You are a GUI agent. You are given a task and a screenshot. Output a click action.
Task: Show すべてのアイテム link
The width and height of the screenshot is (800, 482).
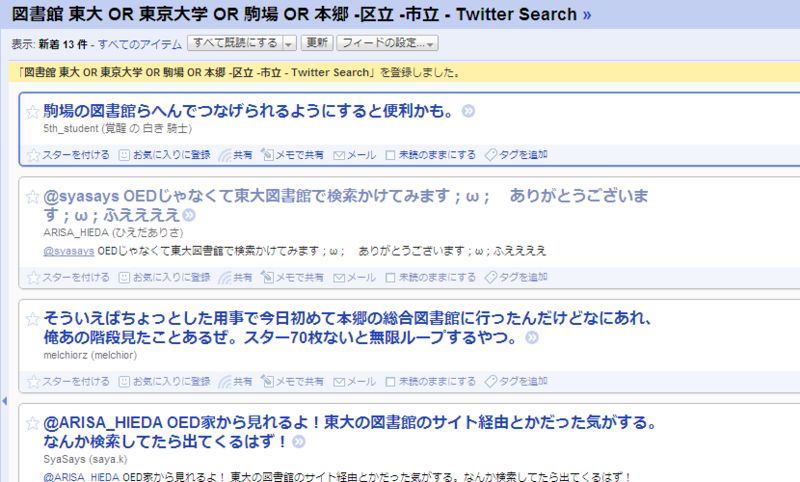click(140, 44)
